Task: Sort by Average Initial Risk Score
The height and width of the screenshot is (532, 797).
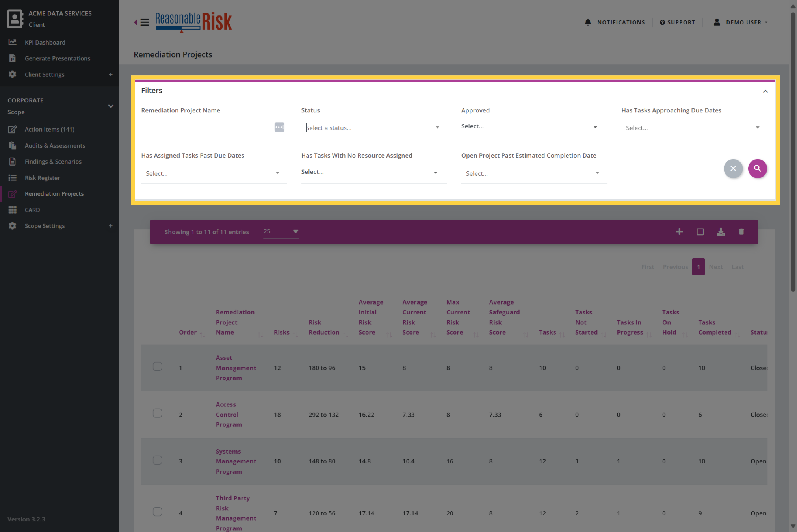Action: pos(375,317)
